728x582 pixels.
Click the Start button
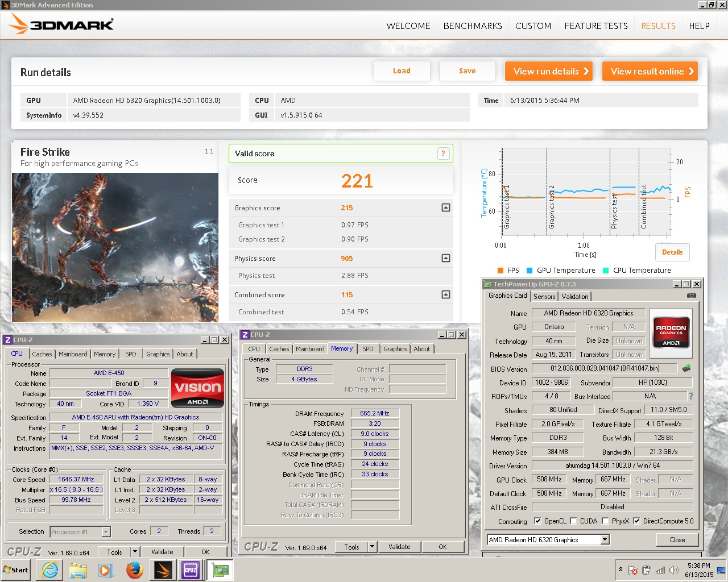tap(16, 570)
